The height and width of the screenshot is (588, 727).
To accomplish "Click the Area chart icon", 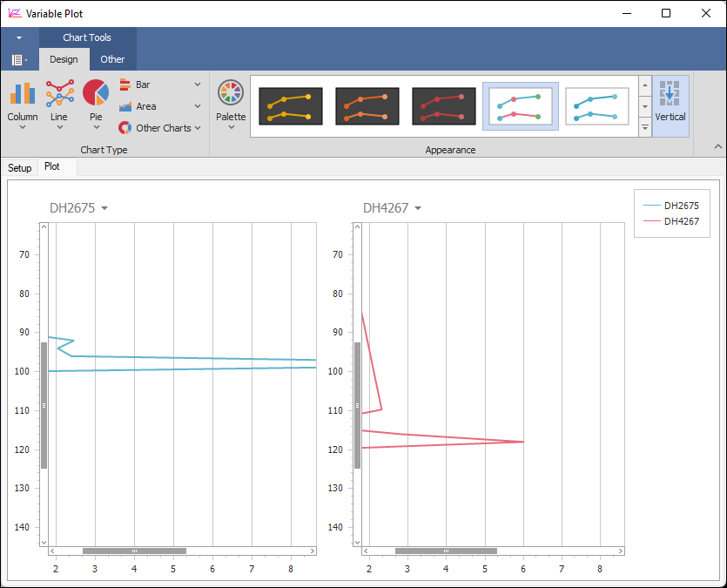I will coord(125,106).
